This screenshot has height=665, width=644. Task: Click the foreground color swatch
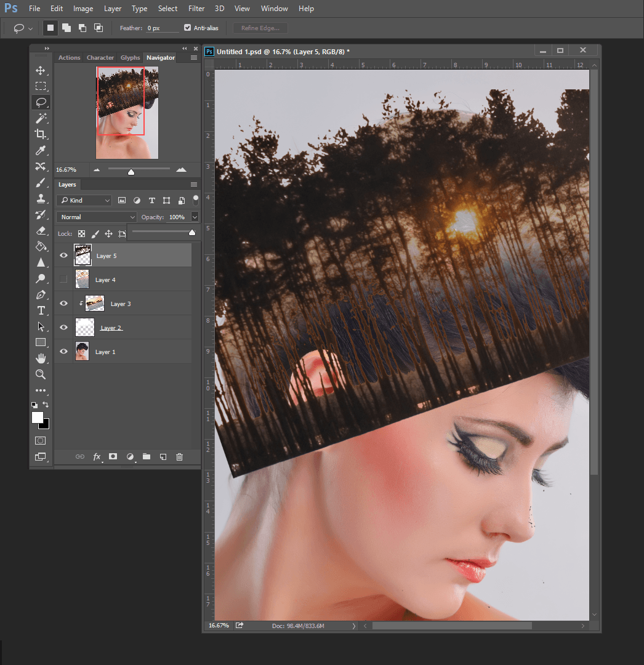pos(37,417)
